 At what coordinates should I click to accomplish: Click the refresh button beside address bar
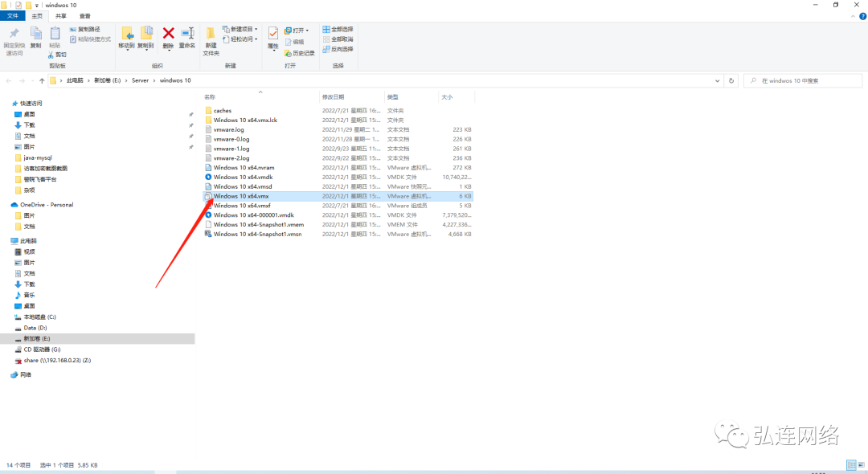tap(731, 81)
